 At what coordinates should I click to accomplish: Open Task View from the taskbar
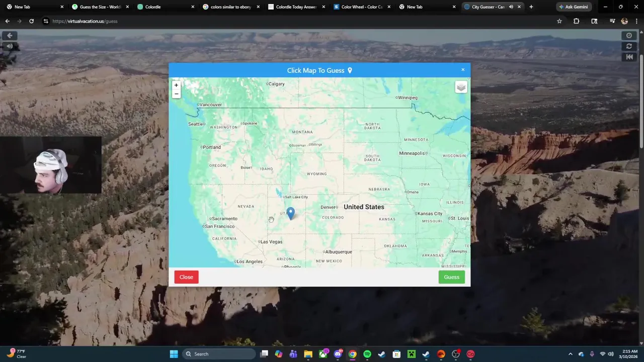coord(264,354)
